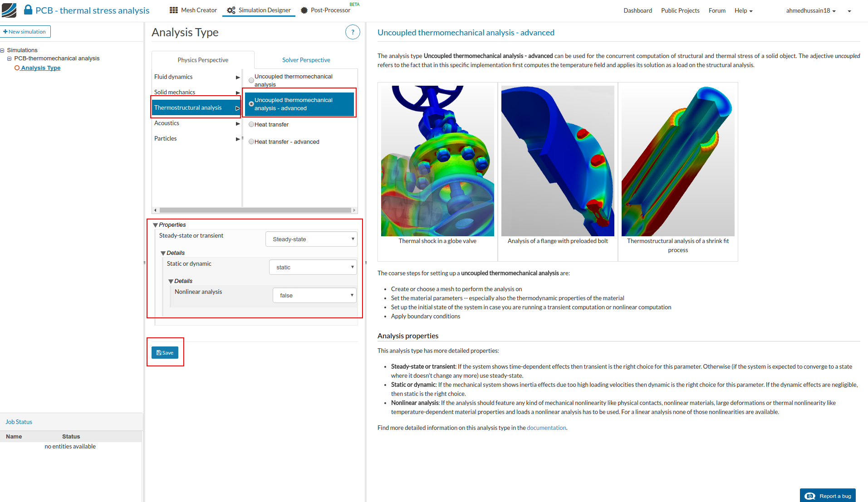Select Uncoupled thermomechanical analysis - advanced radio

point(251,104)
